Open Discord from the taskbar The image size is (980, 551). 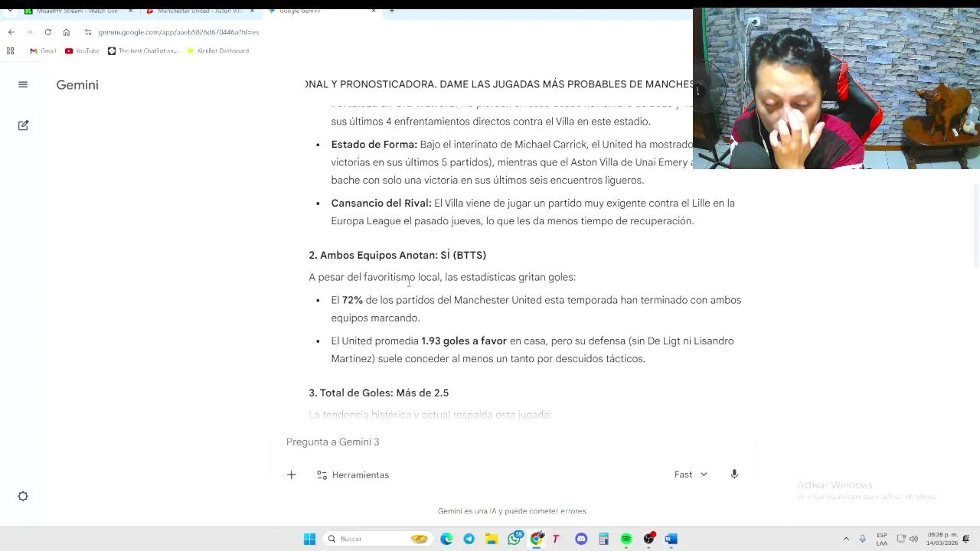(581, 539)
